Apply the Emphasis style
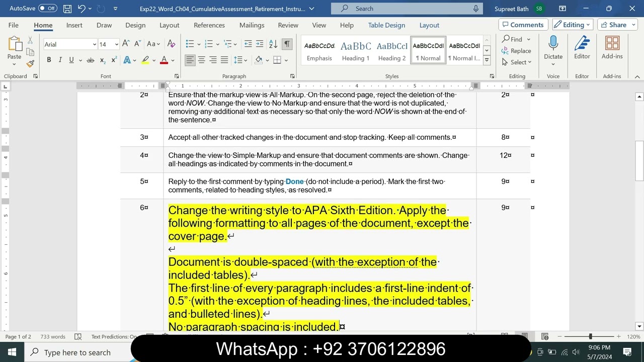The image size is (644, 362). tap(319, 51)
